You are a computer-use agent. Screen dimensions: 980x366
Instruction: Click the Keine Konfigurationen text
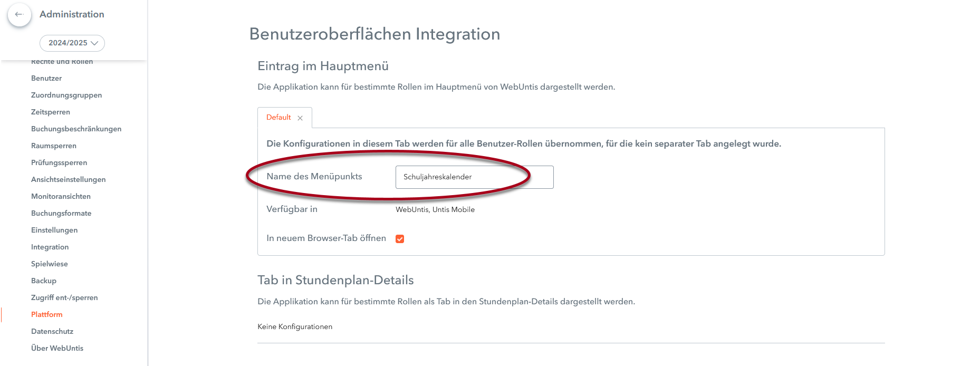295,326
